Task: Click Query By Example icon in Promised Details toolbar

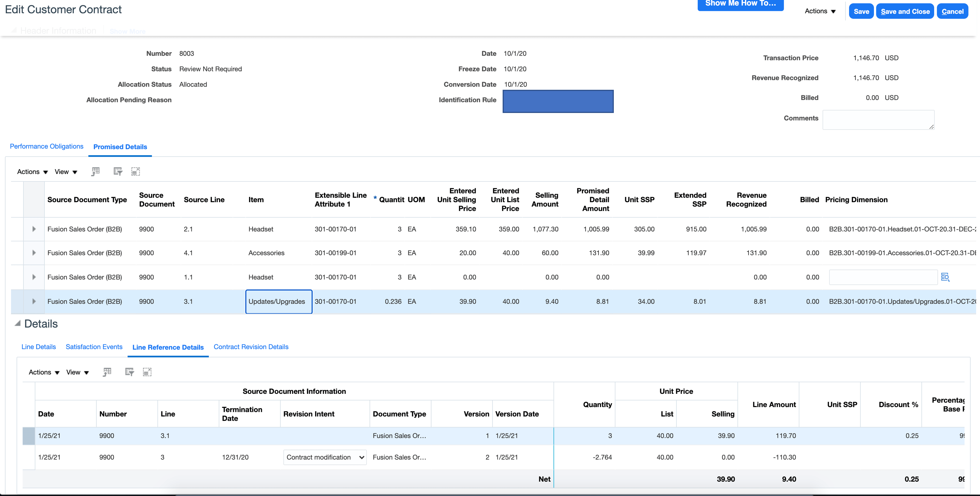Action: coord(118,172)
